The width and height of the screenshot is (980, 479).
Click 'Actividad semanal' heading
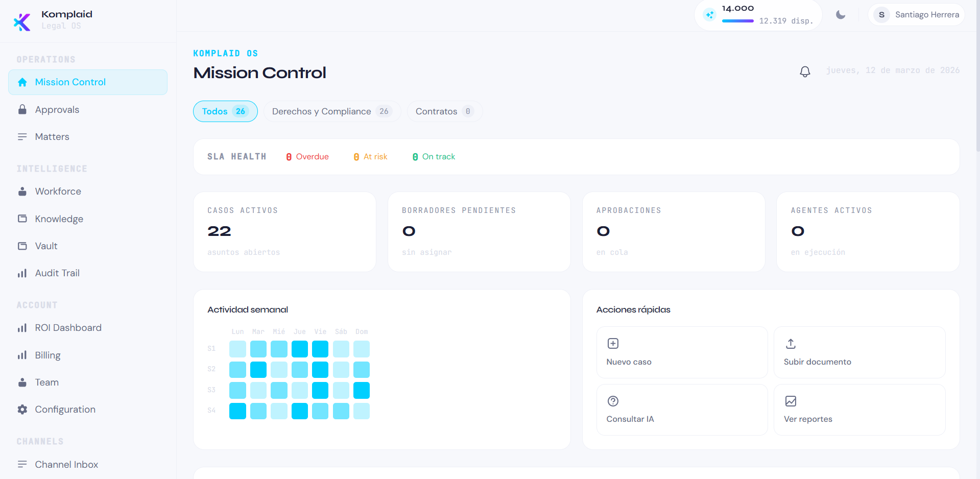[x=248, y=309]
